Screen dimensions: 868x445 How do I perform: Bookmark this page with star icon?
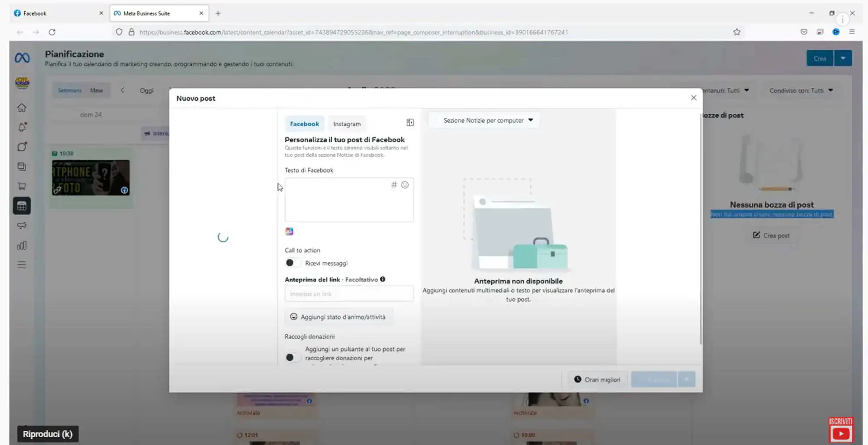pos(737,32)
